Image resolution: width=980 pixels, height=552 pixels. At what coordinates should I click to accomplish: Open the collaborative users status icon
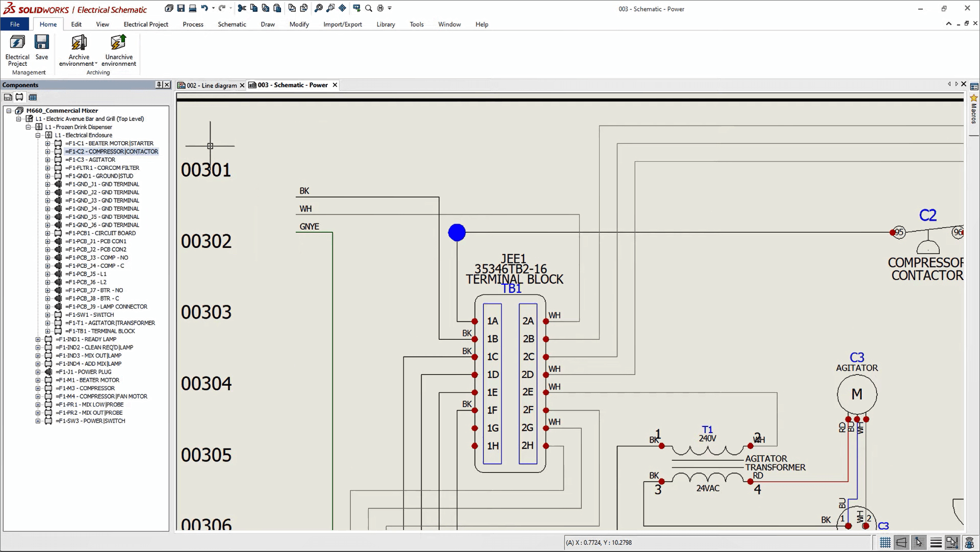tap(969, 543)
